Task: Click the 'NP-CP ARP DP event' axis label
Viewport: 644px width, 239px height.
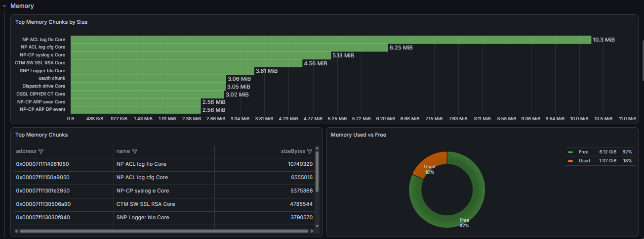Action: 42,109
